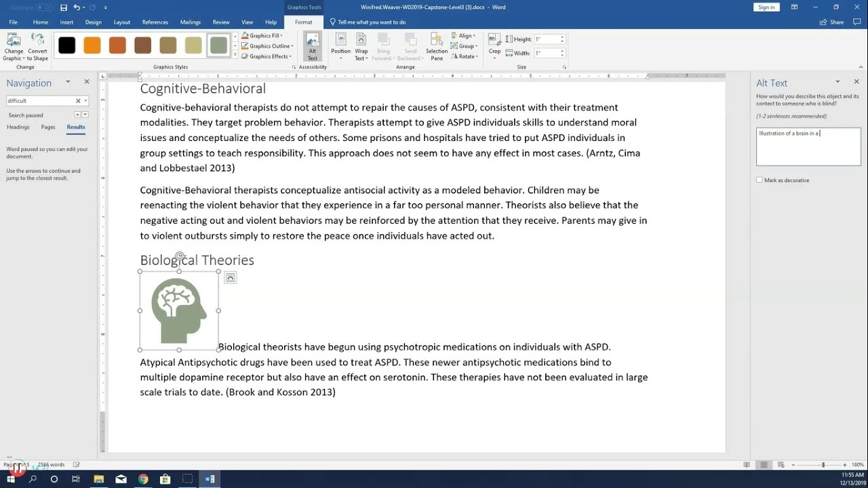Viewport: 868px width, 488px height.
Task: Open the Windows Start menu
Action: [x=11, y=479]
